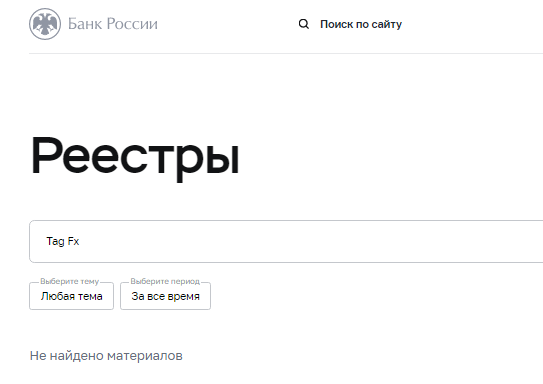The image size is (543, 384).
Task: Click the 'Tag Fx' text in search box
Action: click(x=63, y=241)
